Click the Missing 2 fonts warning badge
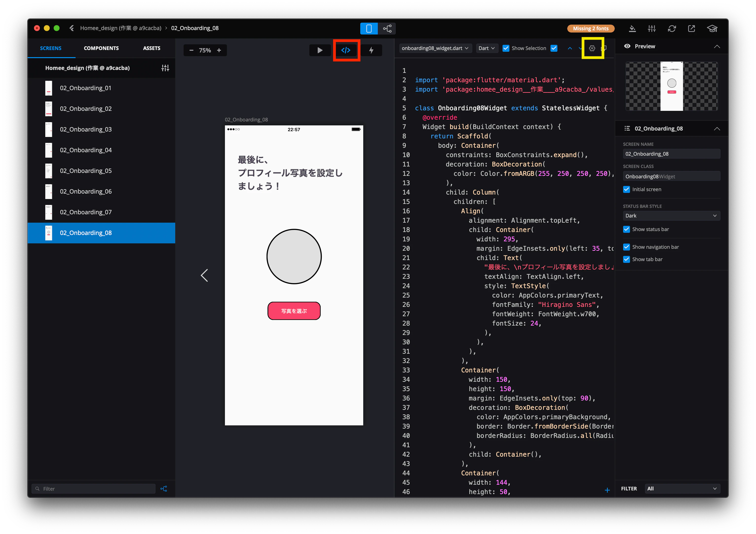 click(591, 28)
